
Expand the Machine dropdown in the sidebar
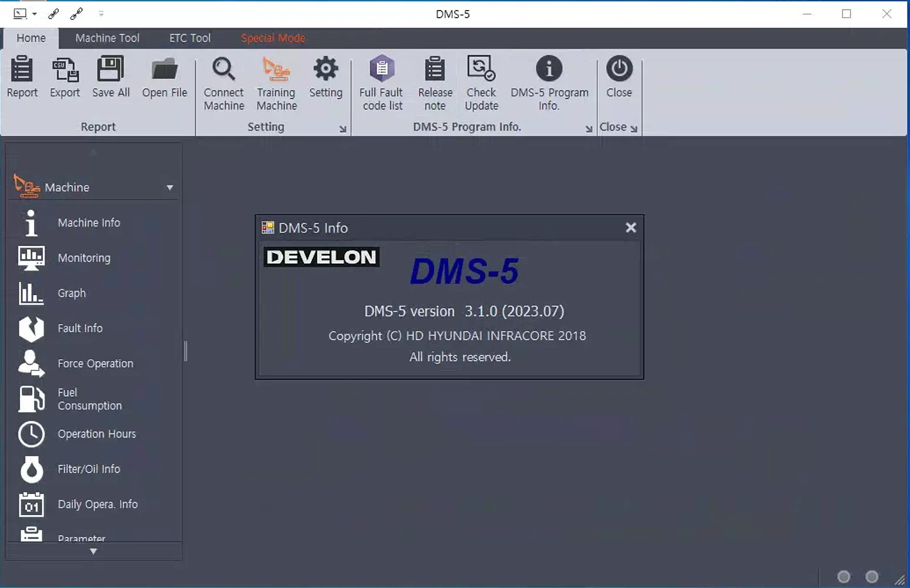click(169, 187)
